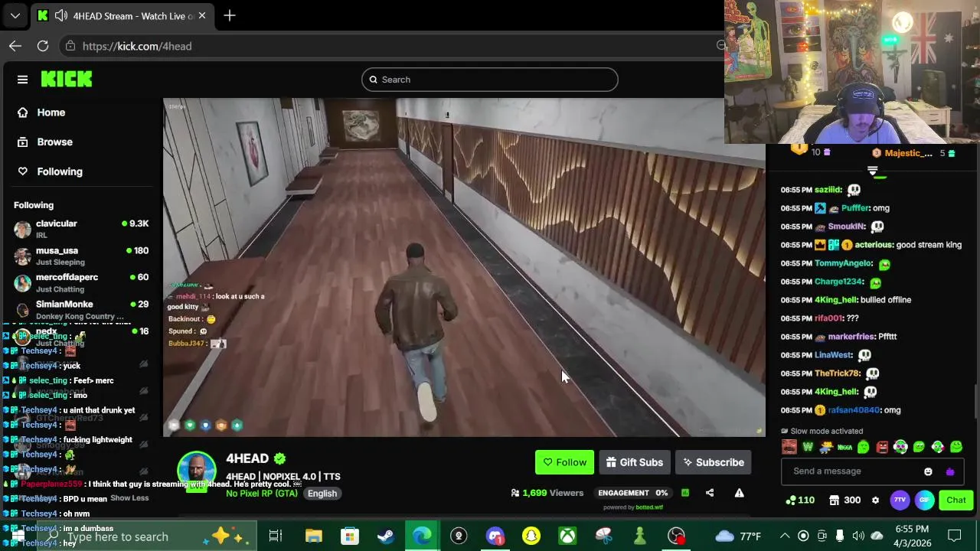Click username TommyAngelo in chat
Viewport: 980px width, 551px height.
843,263
